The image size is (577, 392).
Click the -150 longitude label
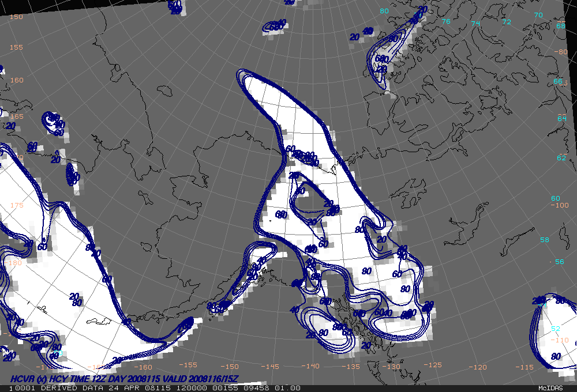click(230, 366)
